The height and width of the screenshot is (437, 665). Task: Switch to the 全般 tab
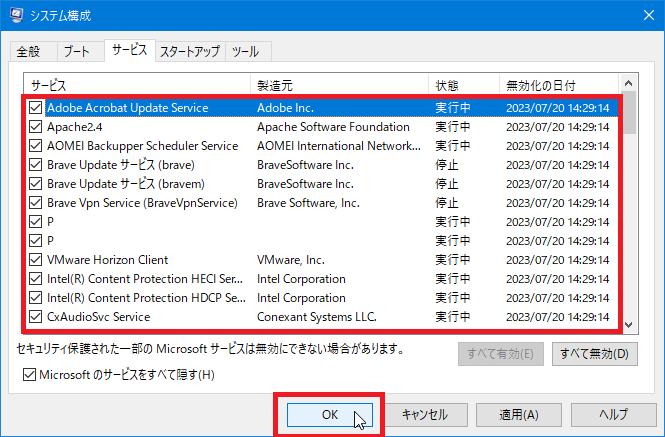[28, 51]
